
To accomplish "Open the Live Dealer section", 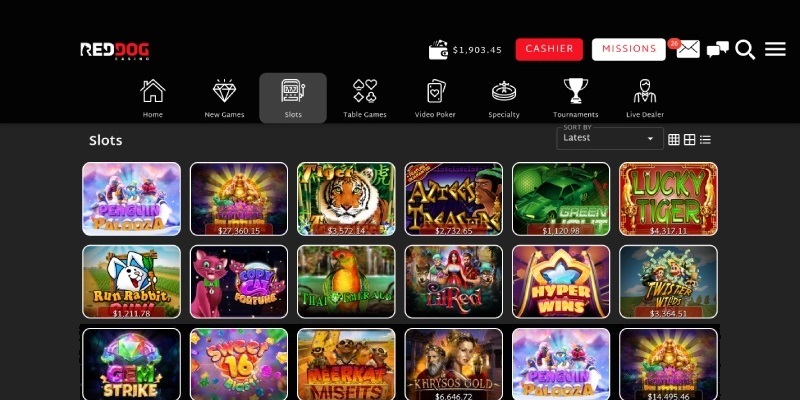I will [645, 98].
